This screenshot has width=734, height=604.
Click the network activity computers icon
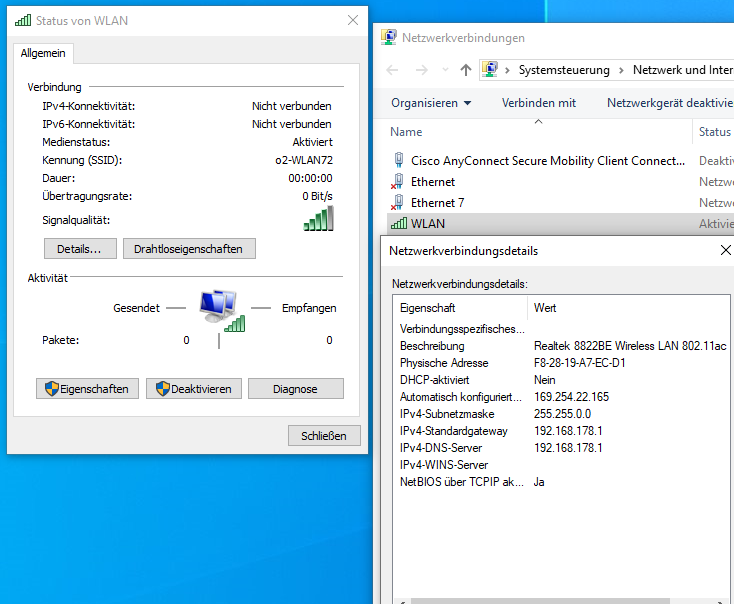(x=221, y=311)
